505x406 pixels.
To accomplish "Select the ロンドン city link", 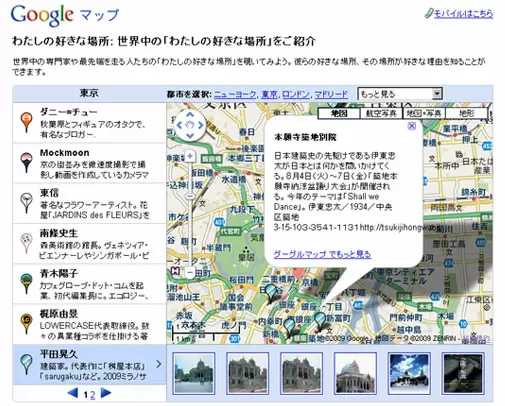I will pyautogui.click(x=296, y=94).
